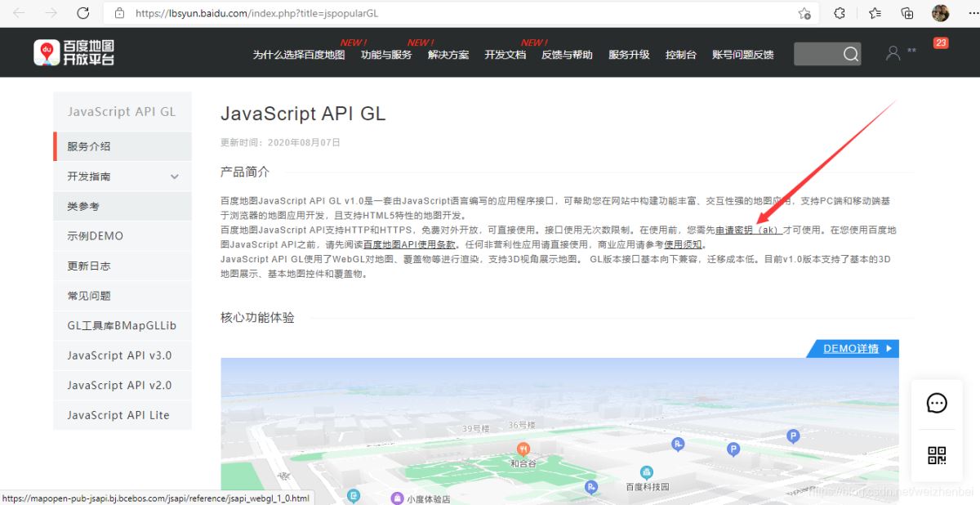Open the browser profile avatar
Image resolution: width=980 pixels, height=505 pixels.
940,13
